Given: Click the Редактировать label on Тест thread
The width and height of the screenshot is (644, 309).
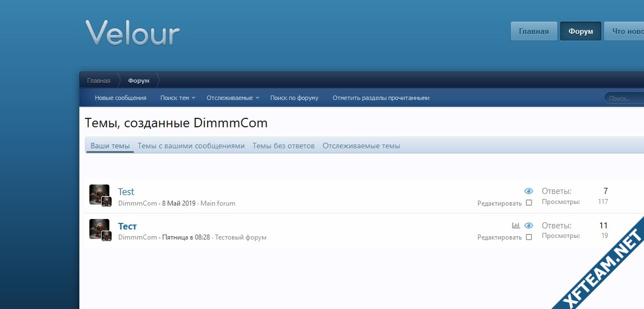Looking at the screenshot, I should pos(500,237).
